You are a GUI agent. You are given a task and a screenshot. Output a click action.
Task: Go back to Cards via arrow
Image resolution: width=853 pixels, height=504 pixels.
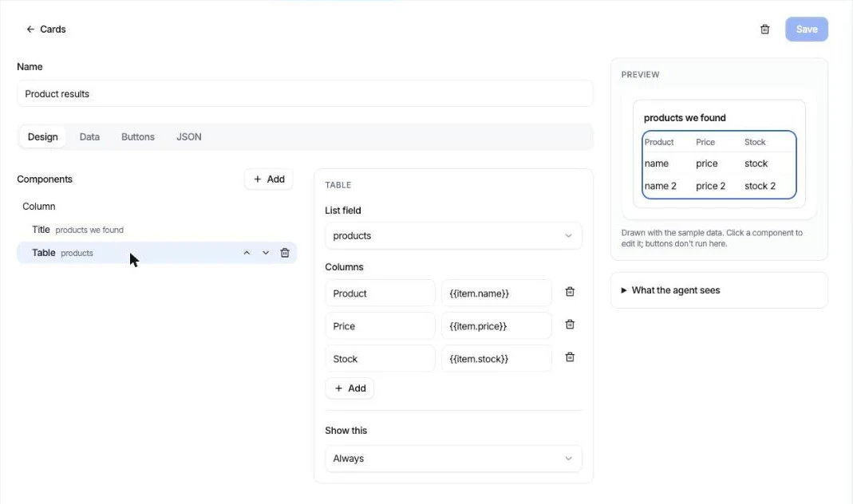click(30, 30)
